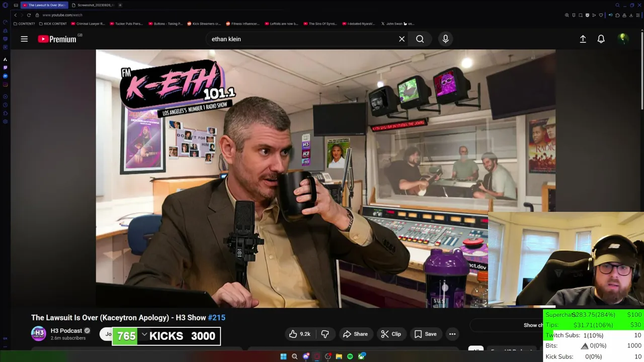Screen dimensions: 644x362
Task: Dislike the video with thumbs down
Action: coord(325,334)
